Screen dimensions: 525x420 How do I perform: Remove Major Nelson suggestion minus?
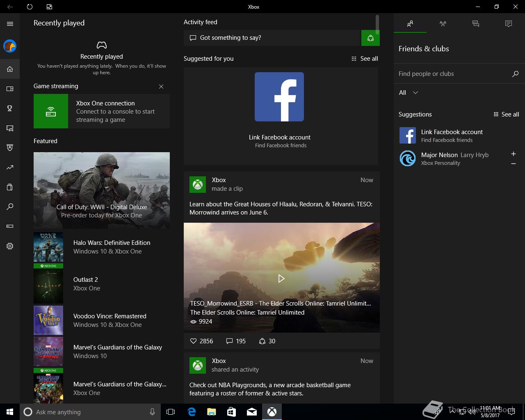click(x=514, y=164)
